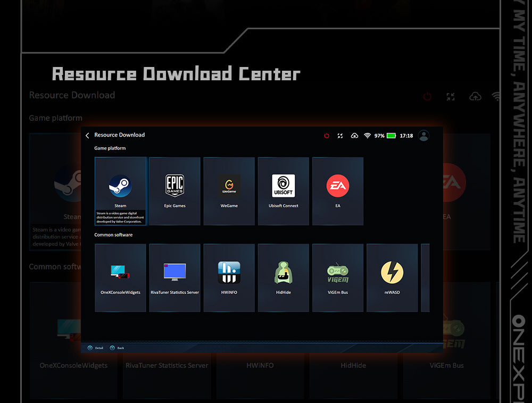The width and height of the screenshot is (532, 403).
Task: Select the HidHide utility icon
Action: (x=283, y=272)
